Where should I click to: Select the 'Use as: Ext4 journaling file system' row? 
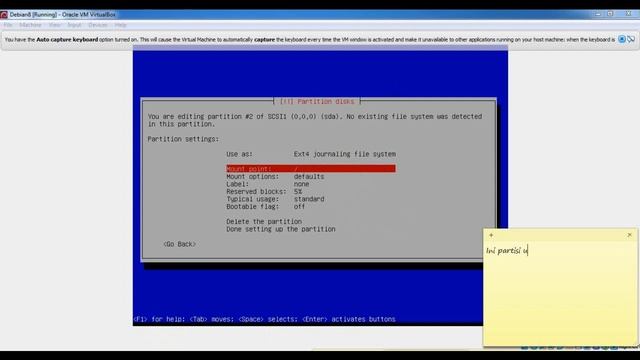tap(311, 154)
